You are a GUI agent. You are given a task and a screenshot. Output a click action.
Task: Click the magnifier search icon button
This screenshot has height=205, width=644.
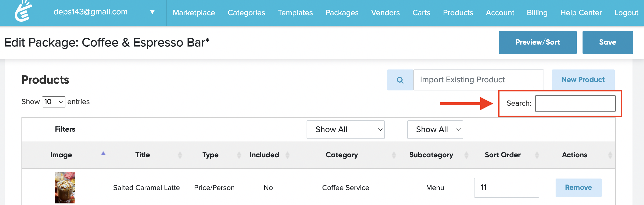pyautogui.click(x=400, y=80)
